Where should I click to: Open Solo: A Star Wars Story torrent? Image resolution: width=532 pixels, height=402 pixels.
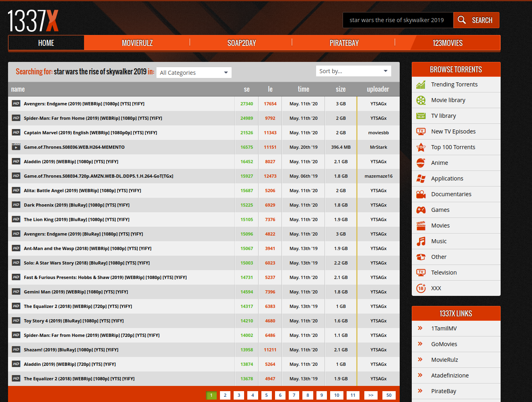coord(87,263)
